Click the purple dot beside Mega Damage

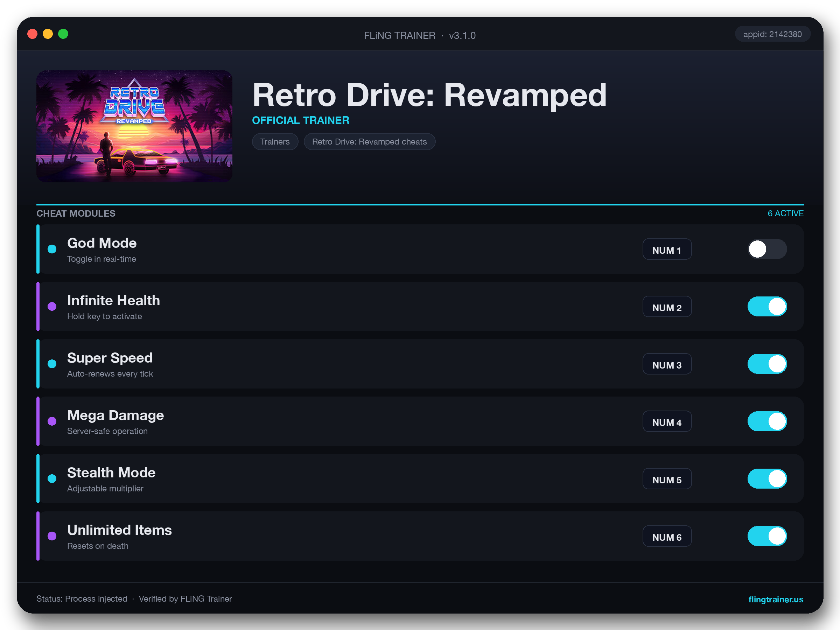(x=52, y=421)
